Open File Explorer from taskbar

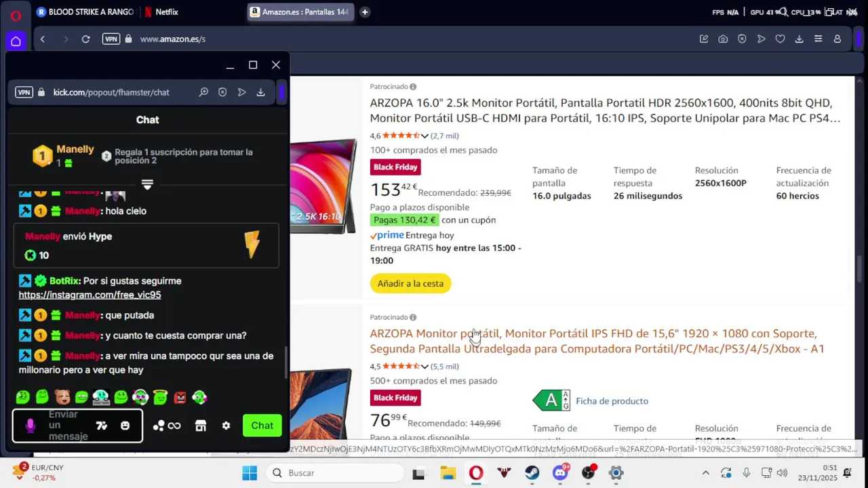click(x=448, y=472)
